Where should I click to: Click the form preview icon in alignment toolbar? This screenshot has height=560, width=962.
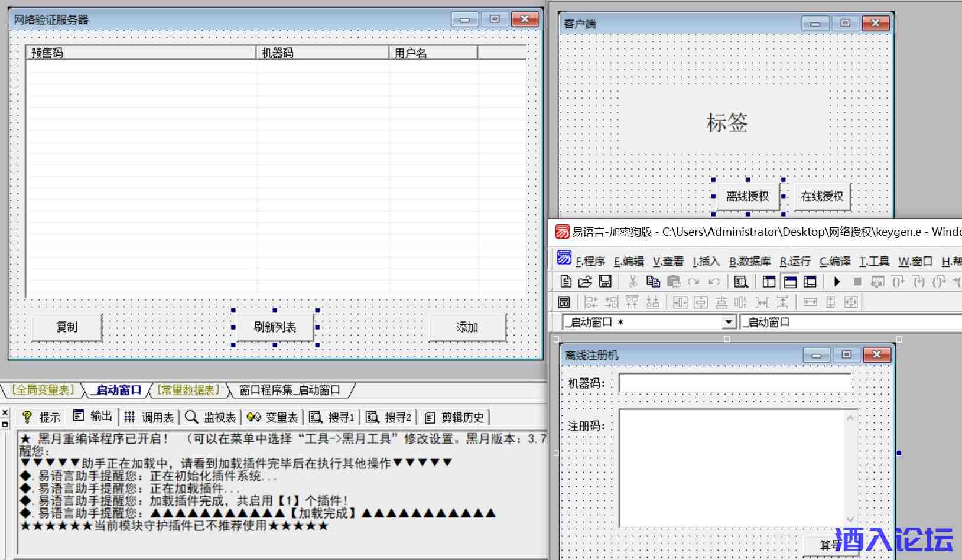[x=564, y=302]
